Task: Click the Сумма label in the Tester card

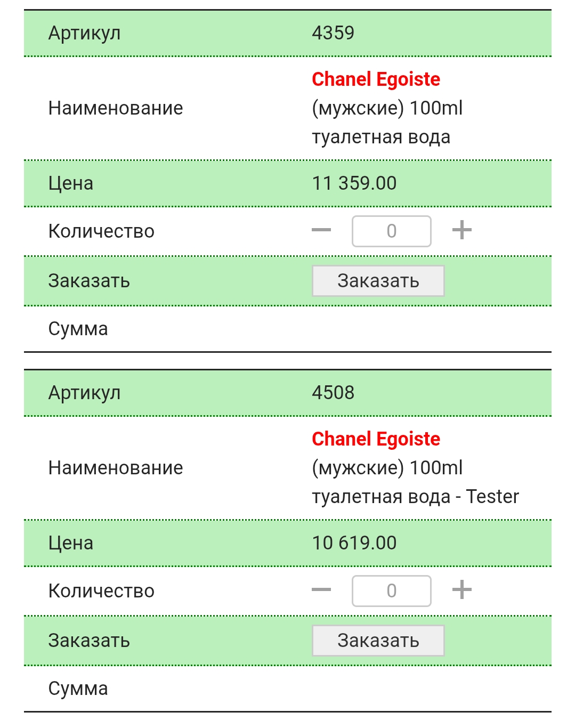Action: click(78, 689)
